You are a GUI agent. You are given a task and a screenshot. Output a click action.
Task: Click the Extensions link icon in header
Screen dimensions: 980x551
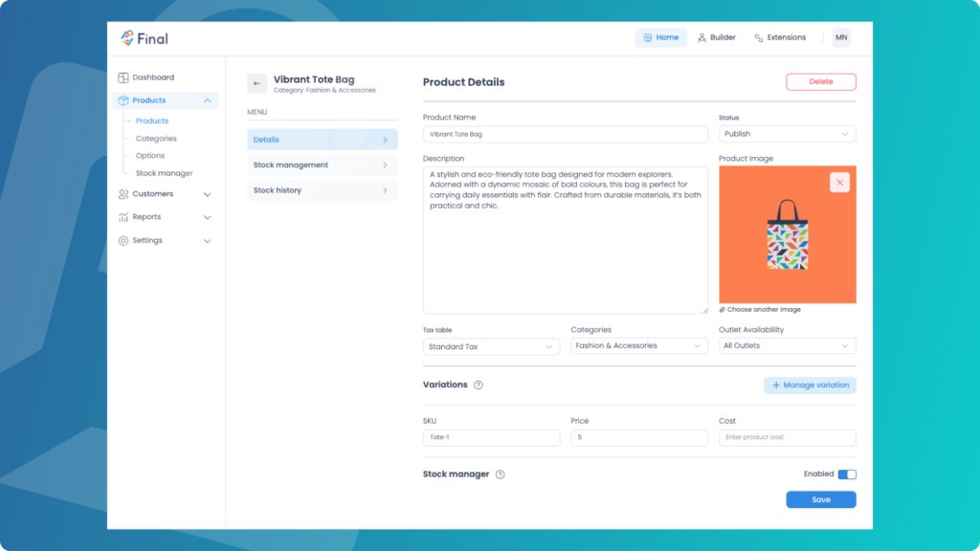(x=759, y=38)
